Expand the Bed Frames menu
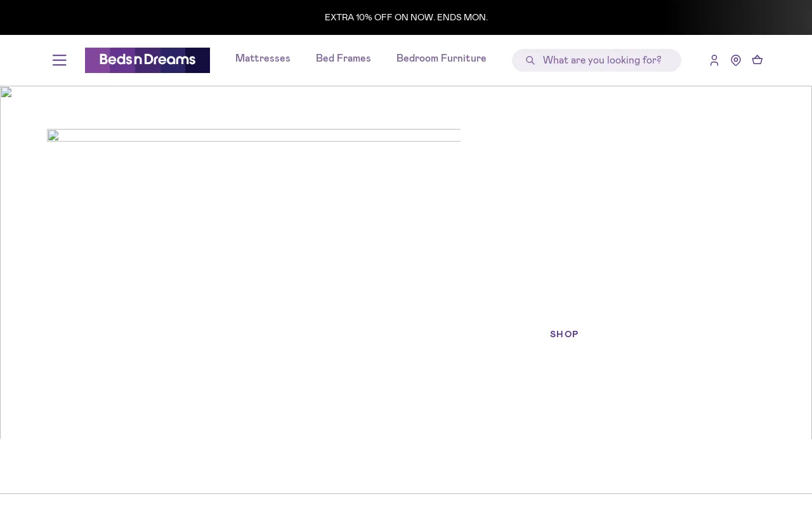 point(343,58)
